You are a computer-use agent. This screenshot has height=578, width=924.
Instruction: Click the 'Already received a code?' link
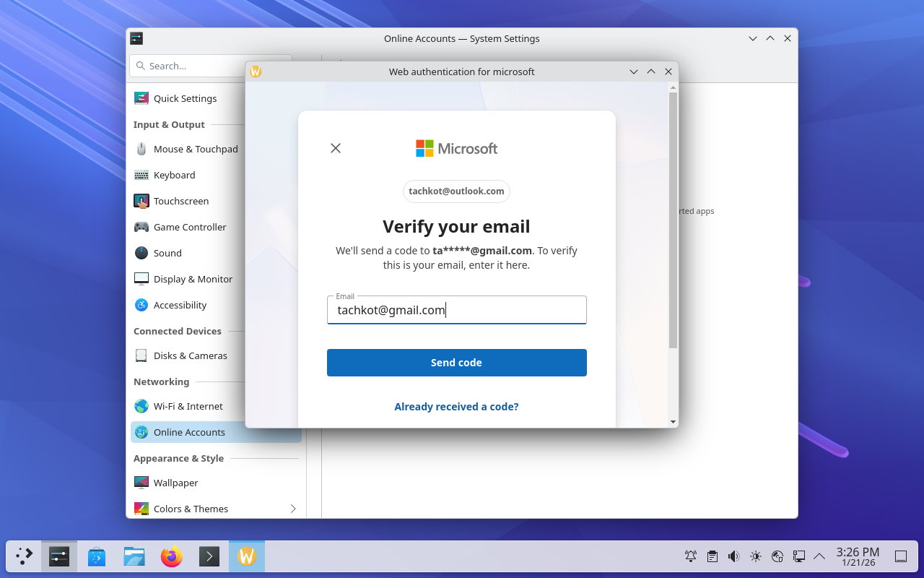tap(456, 407)
